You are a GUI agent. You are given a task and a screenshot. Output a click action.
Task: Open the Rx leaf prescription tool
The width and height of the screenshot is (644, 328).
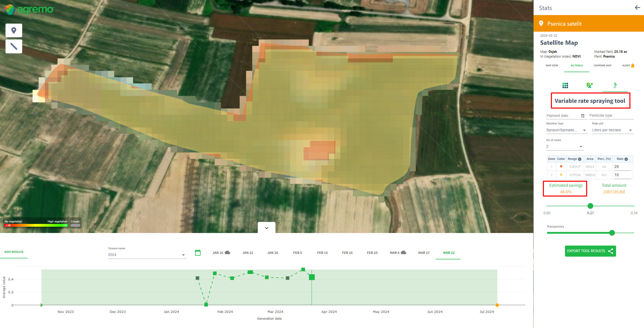pyautogui.click(x=589, y=85)
